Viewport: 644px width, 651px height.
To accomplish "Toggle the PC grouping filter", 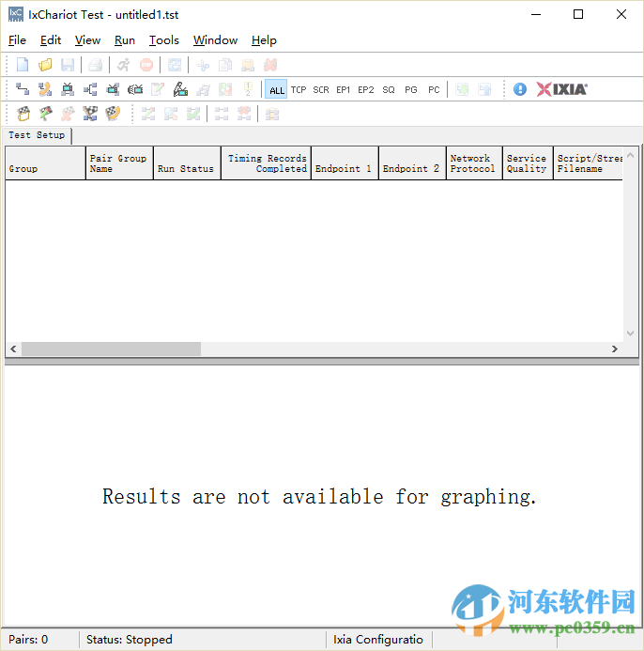I will click(434, 89).
